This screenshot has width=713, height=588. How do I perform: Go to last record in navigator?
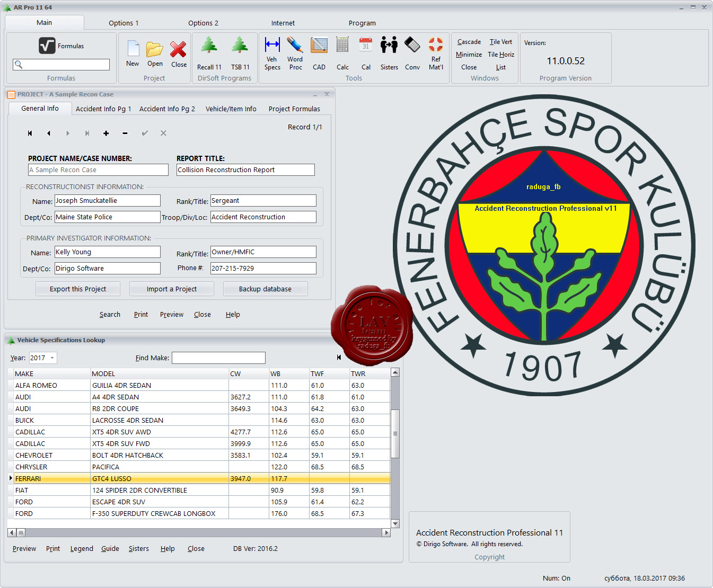pos(87,133)
